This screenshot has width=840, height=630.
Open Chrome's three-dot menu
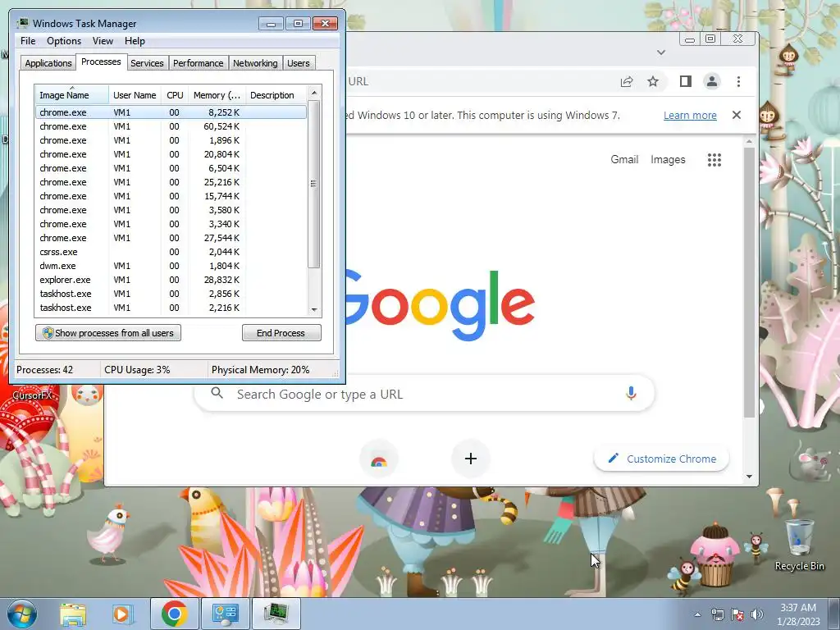[738, 81]
